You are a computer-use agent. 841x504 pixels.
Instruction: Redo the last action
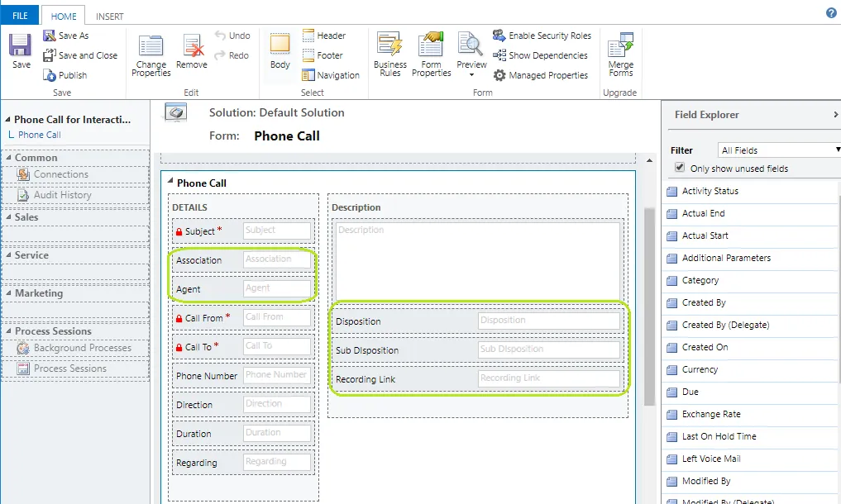232,55
